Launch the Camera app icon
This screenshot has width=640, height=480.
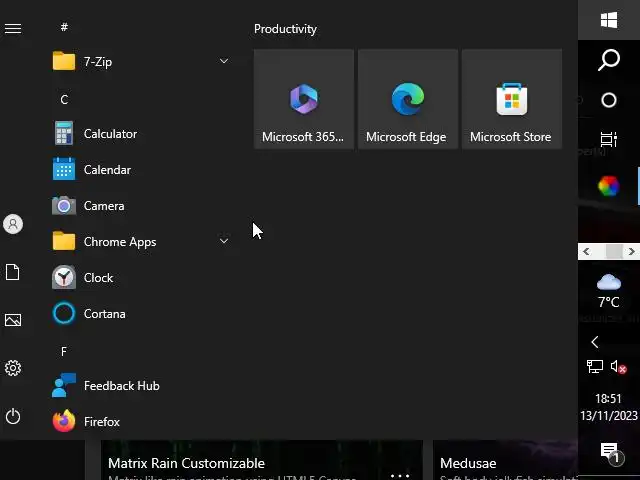point(64,205)
